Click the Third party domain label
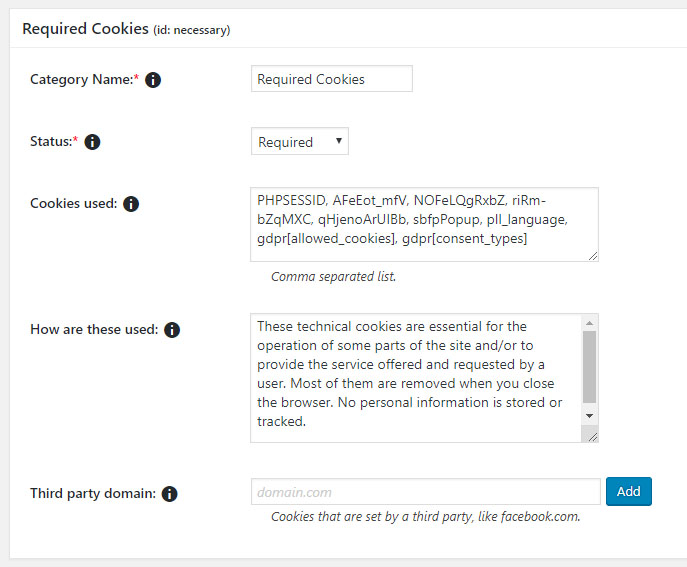This screenshot has height=567, width=687. click(x=93, y=494)
